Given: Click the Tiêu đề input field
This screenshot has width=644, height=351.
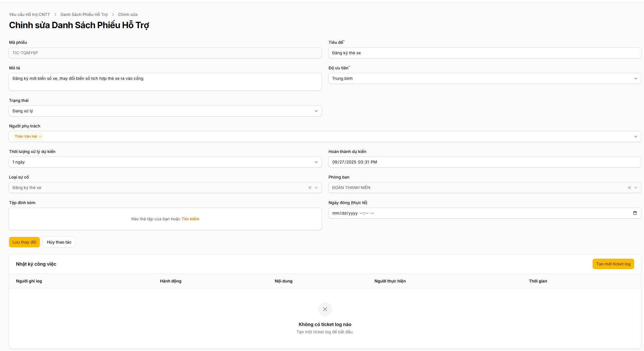Looking at the screenshot, I should pyautogui.click(x=484, y=53).
